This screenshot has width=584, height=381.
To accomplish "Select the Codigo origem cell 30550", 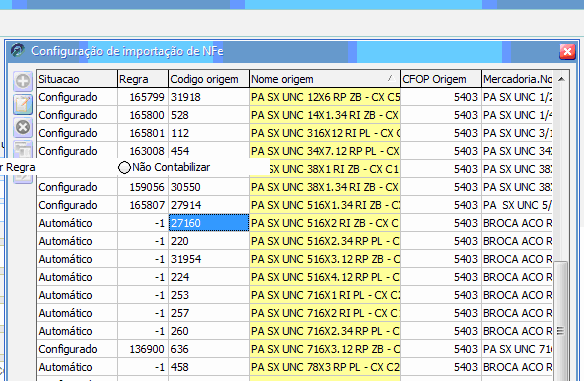I will pos(209,187).
